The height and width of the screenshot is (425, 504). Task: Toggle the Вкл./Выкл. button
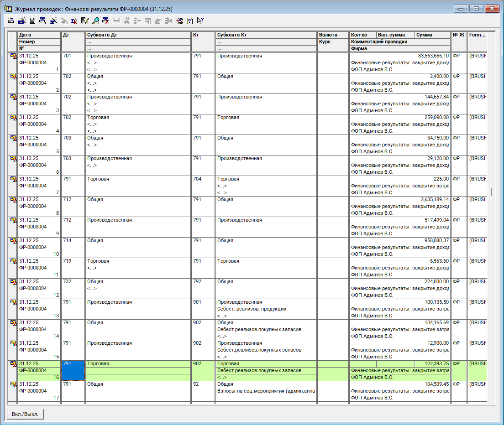pos(25,414)
